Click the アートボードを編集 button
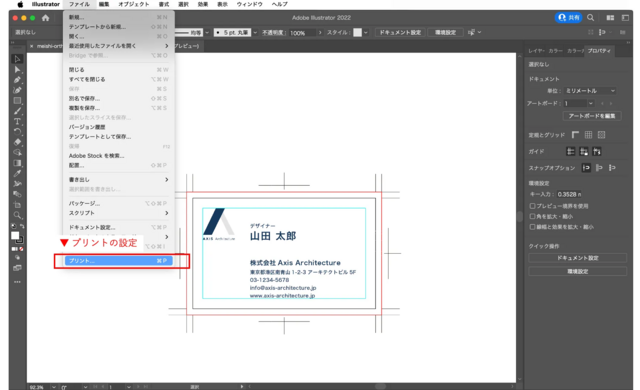Viewport: 640px width, 390px height. 592,116
